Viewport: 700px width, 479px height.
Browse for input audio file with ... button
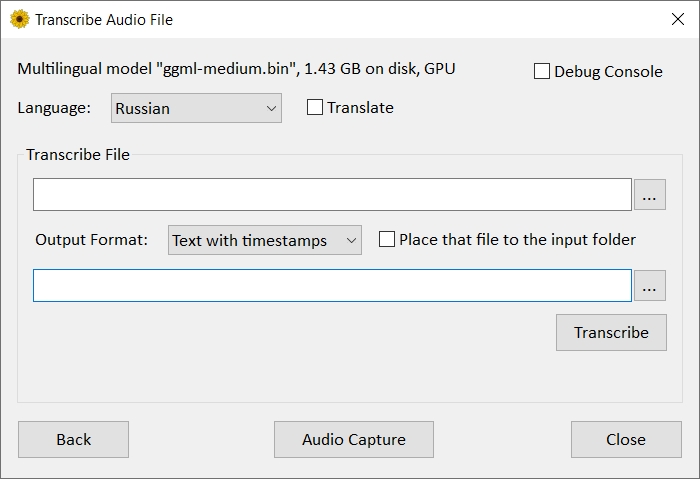(650, 195)
